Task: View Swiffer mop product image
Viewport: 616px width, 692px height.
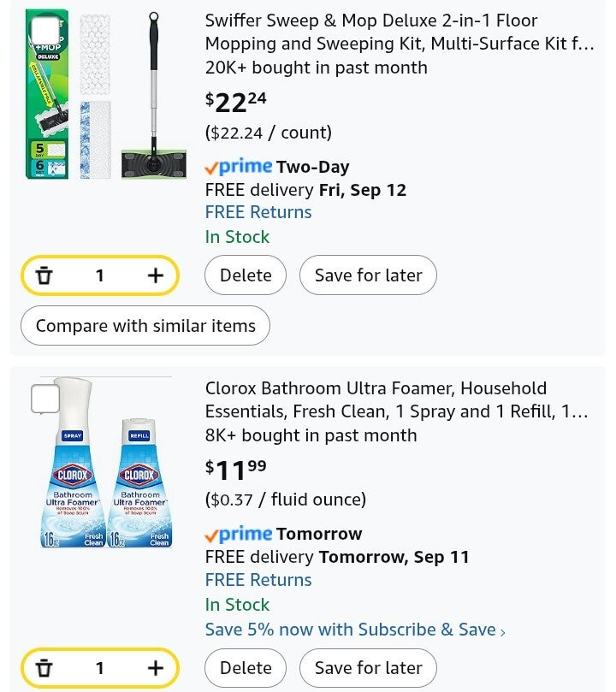Action: tap(107, 96)
